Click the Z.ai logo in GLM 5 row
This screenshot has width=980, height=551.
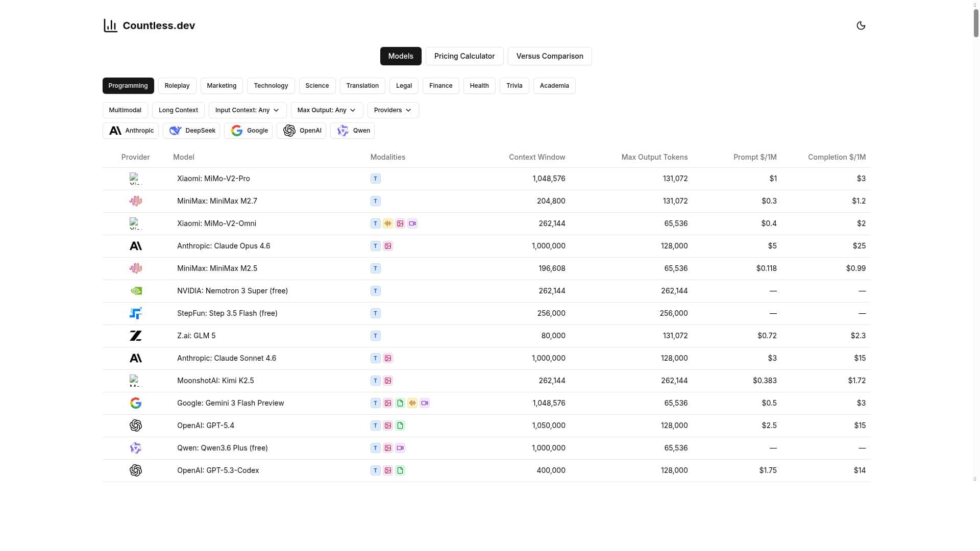(x=136, y=336)
